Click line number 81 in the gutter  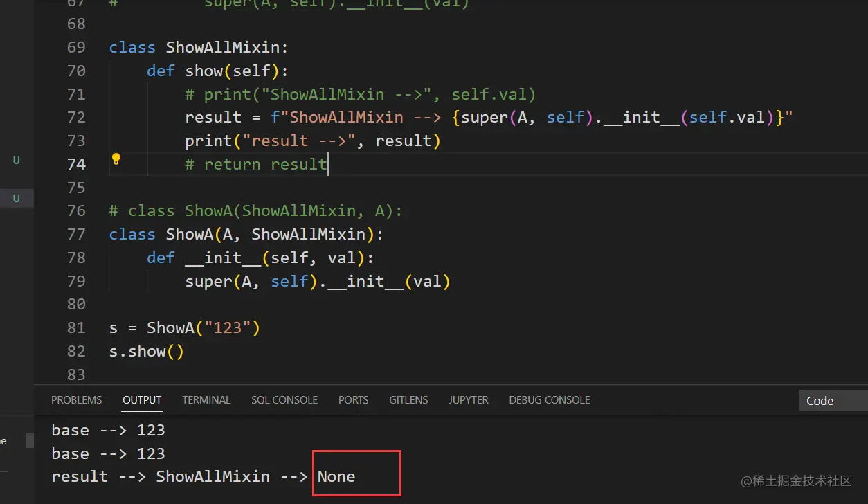click(x=76, y=328)
